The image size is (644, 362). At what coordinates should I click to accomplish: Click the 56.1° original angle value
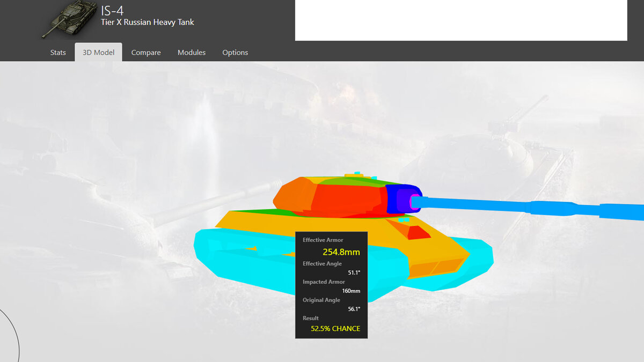pos(354,309)
